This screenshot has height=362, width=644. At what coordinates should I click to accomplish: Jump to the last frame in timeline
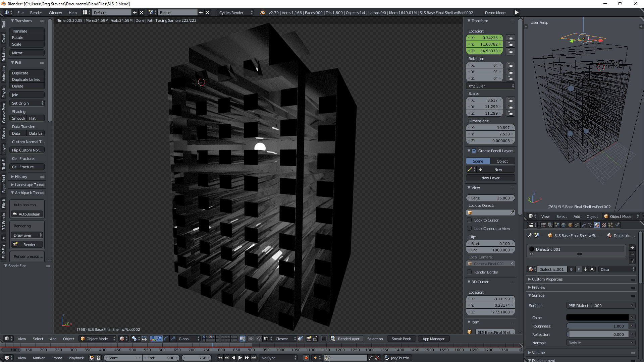click(254, 358)
